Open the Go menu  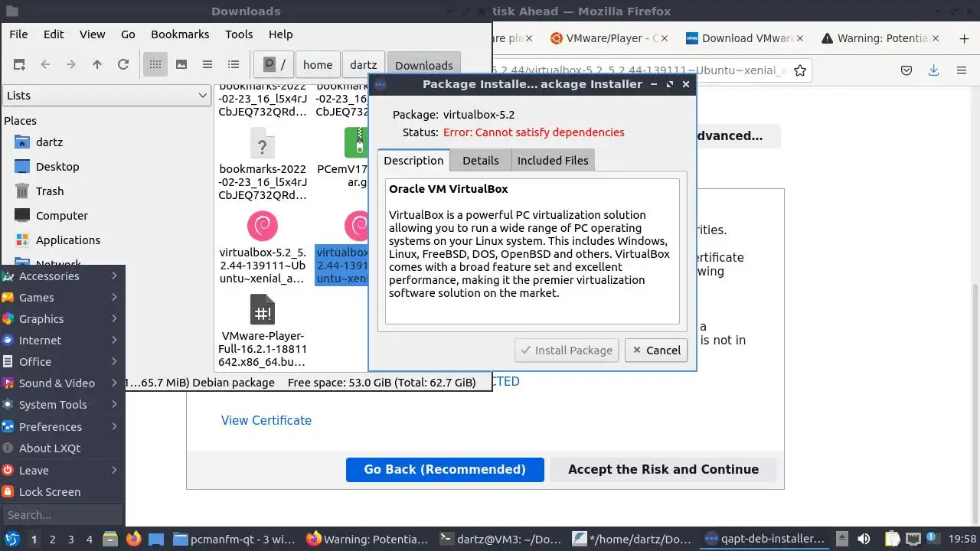pyautogui.click(x=128, y=34)
